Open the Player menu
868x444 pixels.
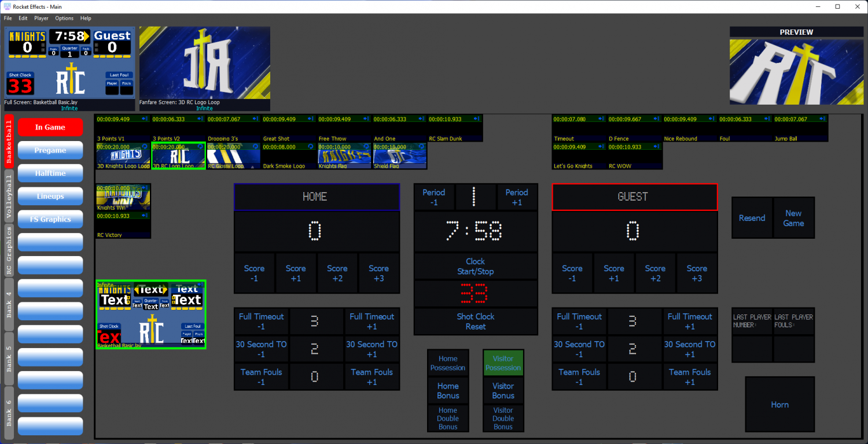tap(41, 18)
